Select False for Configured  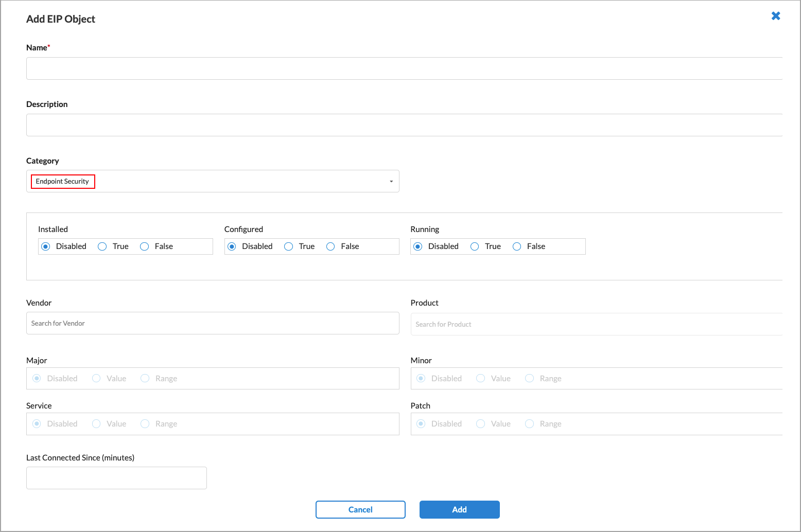click(x=330, y=246)
